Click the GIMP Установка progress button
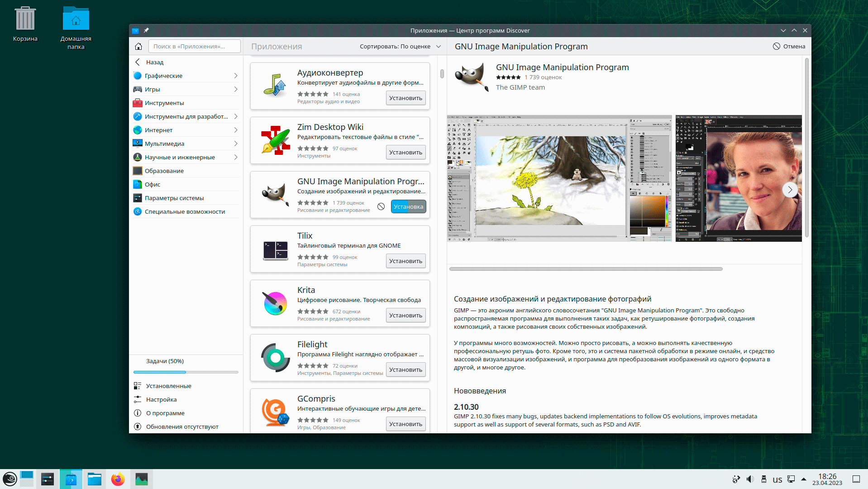This screenshot has height=489, width=868. 408,206
